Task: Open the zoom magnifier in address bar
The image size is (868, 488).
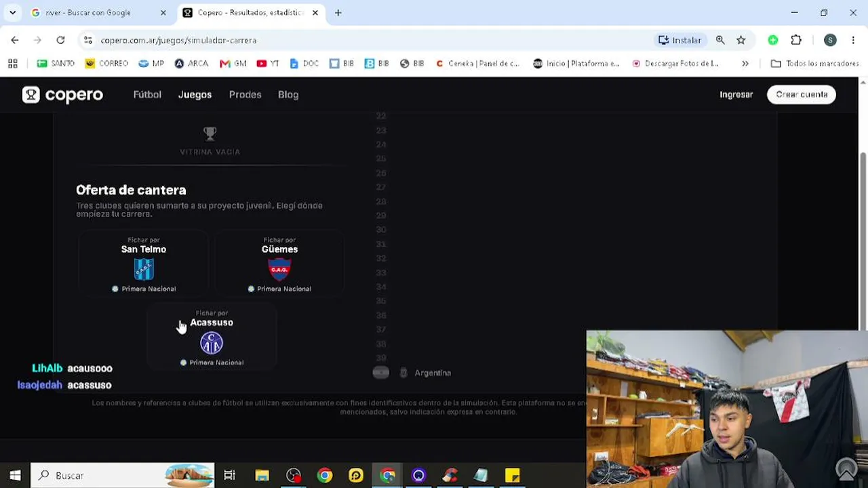Action: coord(720,40)
